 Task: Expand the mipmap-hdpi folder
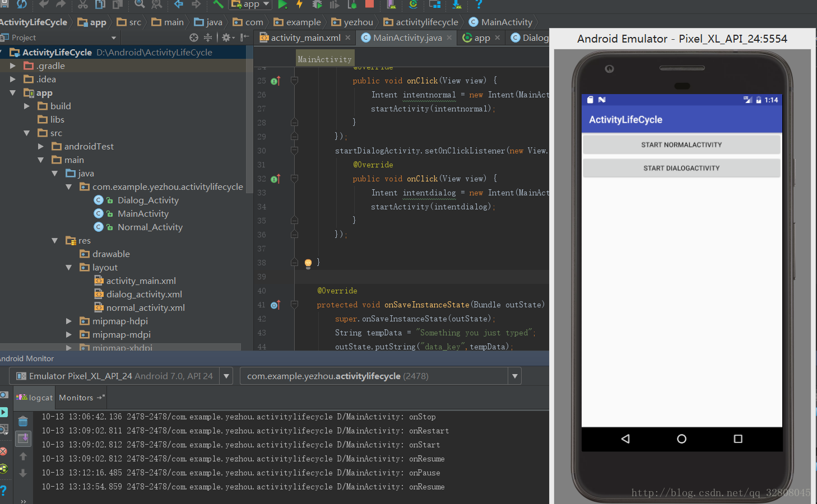point(68,321)
